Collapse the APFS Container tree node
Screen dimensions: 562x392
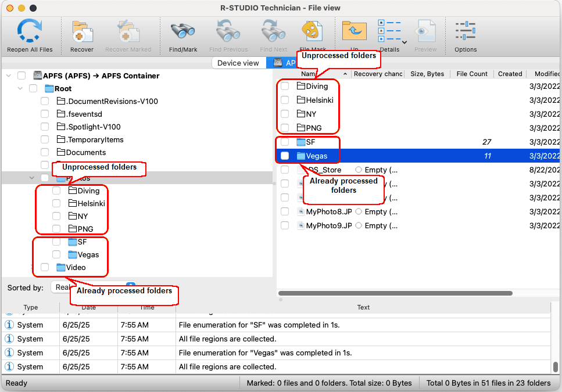[9, 76]
